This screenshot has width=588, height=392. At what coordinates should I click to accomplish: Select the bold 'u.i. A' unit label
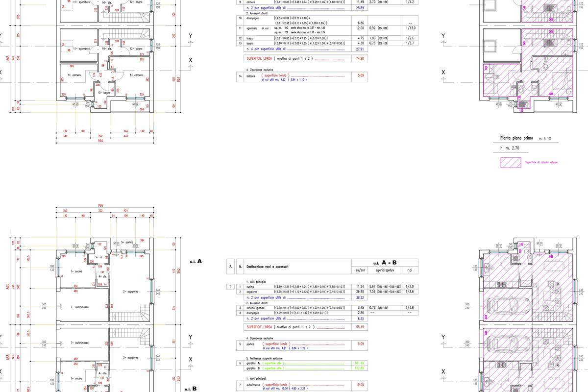tap(196, 262)
